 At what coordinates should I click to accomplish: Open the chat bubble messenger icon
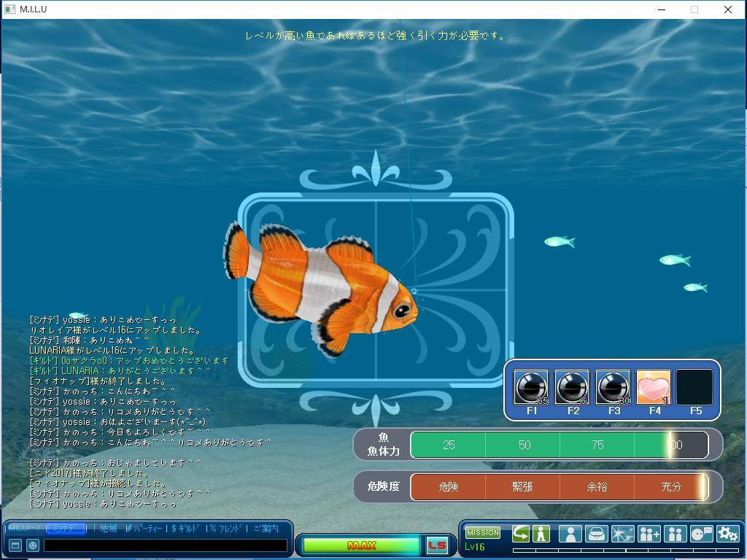[x=701, y=534]
